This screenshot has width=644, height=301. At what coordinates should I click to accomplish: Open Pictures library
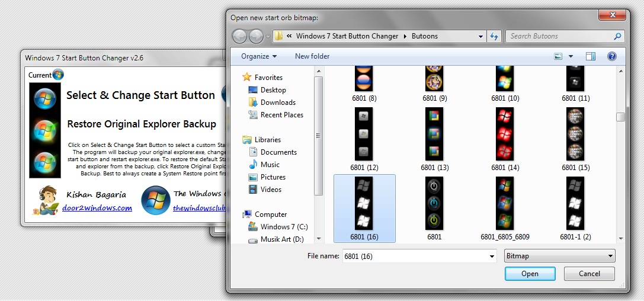coord(267,177)
